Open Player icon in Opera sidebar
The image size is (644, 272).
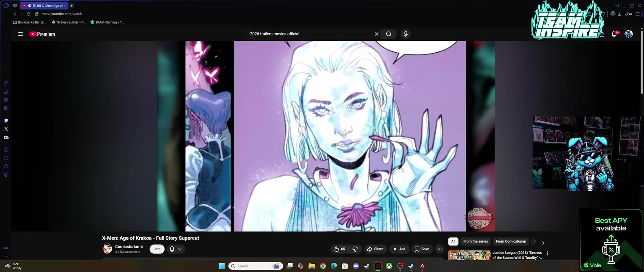(6, 150)
